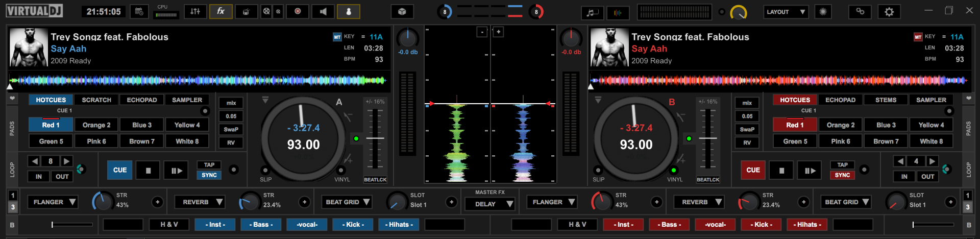Screen dimensions: 980x239
Task: Toggle the person-shaped icon in top toolbar
Action: [x=349, y=11]
